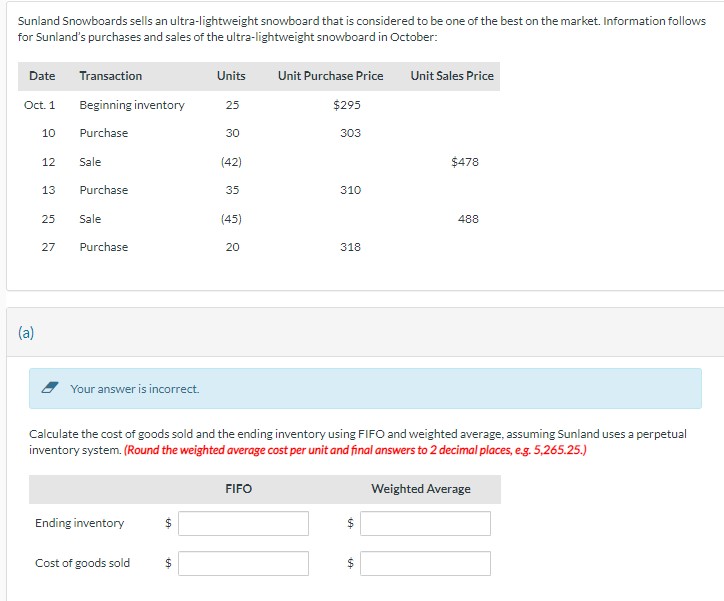Click the 'Weighted Average' column heading

tap(421, 489)
